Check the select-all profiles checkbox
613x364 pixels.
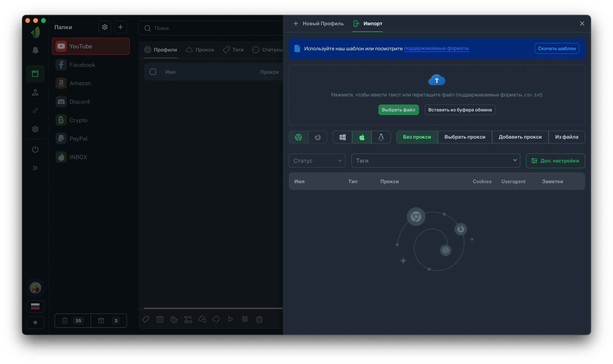(153, 72)
